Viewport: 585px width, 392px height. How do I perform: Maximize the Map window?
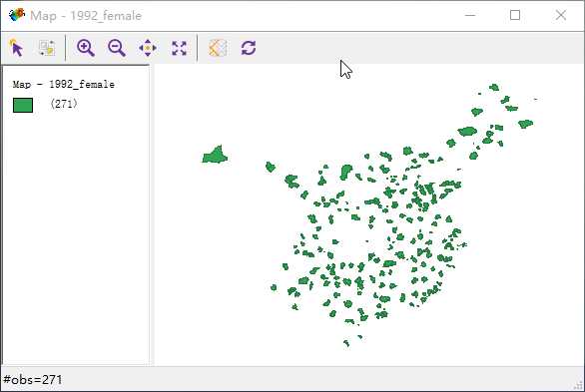[515, 15]
